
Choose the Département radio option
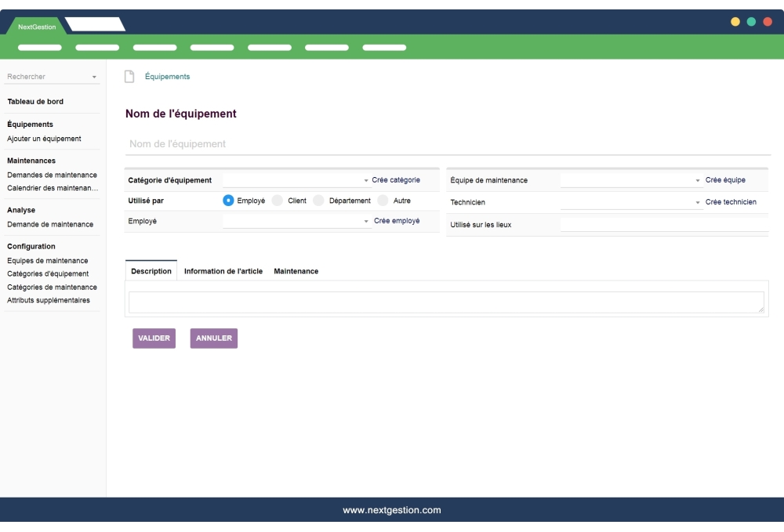pyautogui.click(x=318, y=201)
